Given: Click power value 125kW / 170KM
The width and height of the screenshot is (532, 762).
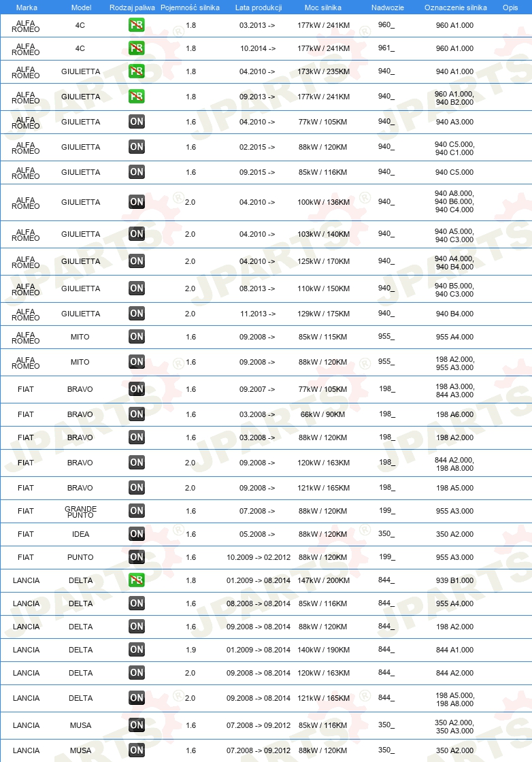Looking at the screenshot, I should click(324, 261).
